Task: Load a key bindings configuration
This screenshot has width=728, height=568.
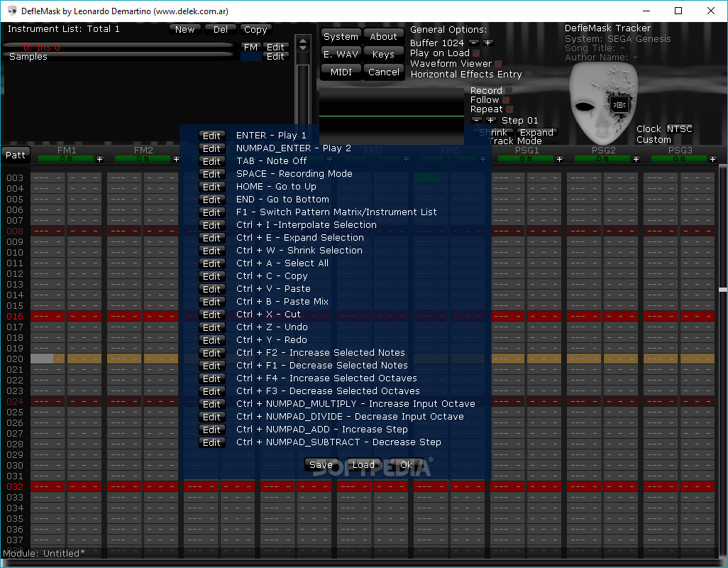Action: click(x=363, y=465)
